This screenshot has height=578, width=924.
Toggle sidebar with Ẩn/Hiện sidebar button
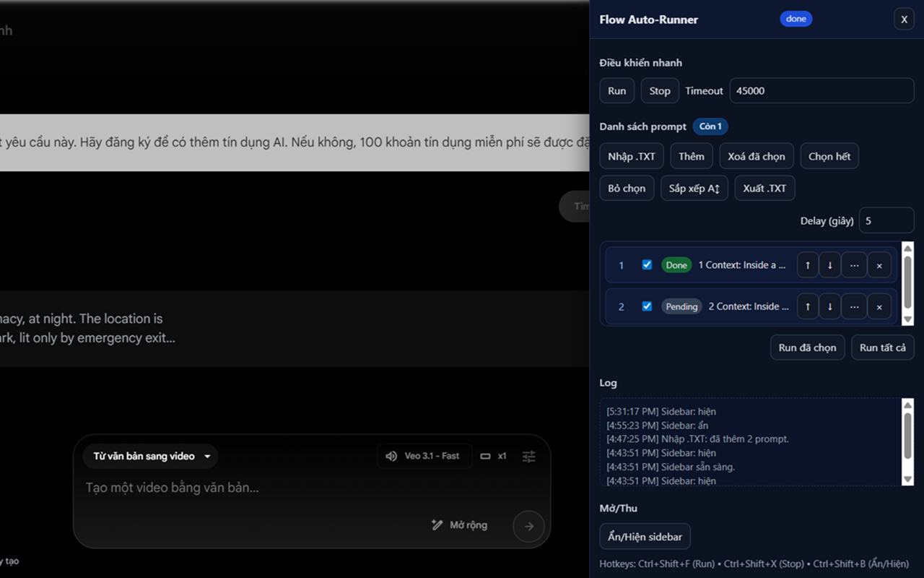coord(645,537)
